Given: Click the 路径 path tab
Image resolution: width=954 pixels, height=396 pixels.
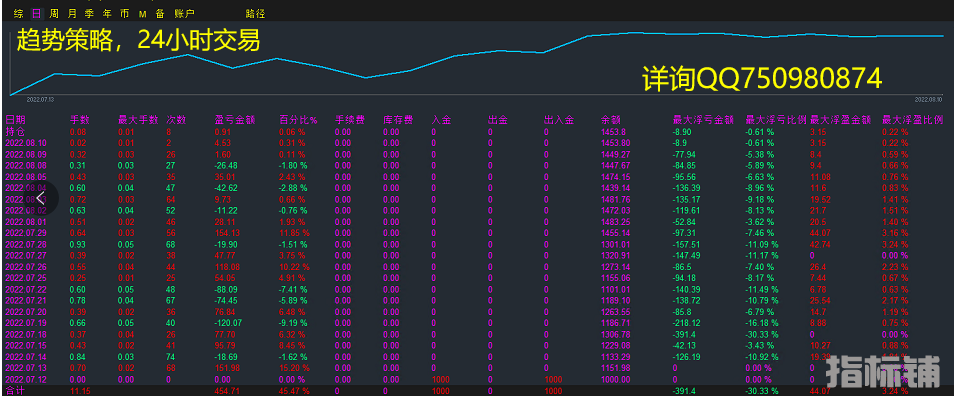Looking at the screenshot, I should [x=256, y=13].
